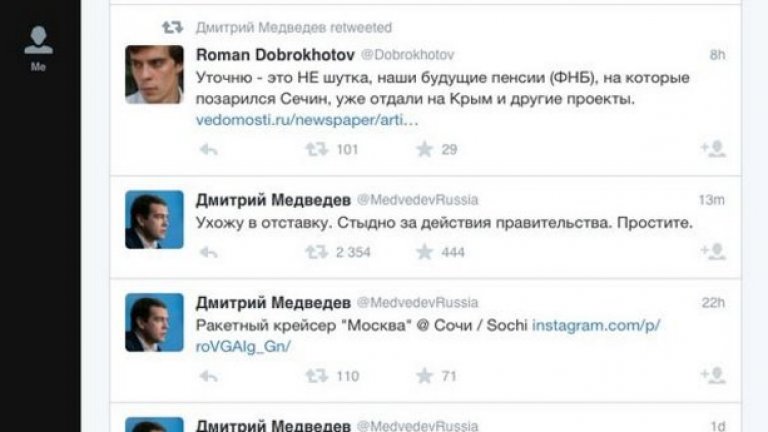Favorite the tweet with 444 stars
Image resolution: width=768 pixels, height=432 pixels.
[424, 252]
